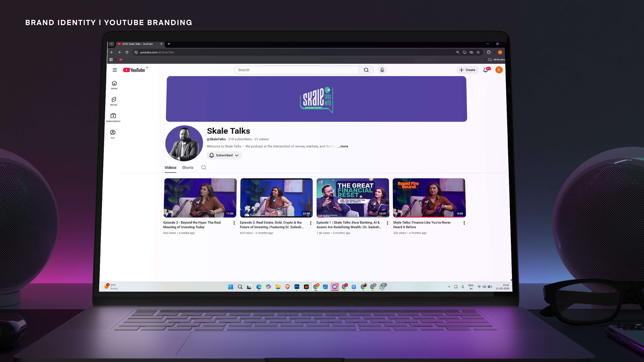This screenshot has height=362, width=644.
Task: Expand the channel description with ...more
Action: [343, 146]
